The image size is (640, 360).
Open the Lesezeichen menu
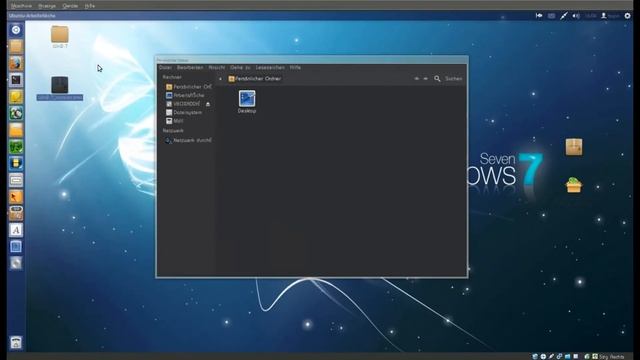click(x=270, y=67)
